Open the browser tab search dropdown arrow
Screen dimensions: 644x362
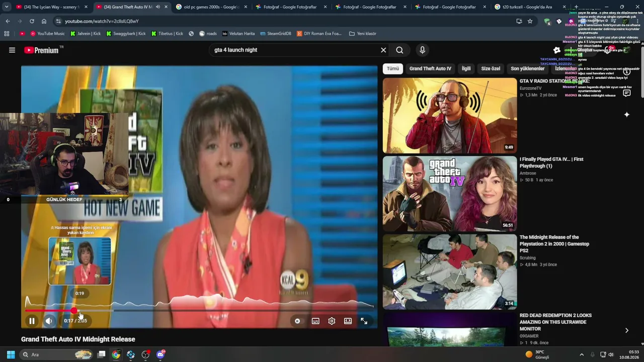point(7,7)
